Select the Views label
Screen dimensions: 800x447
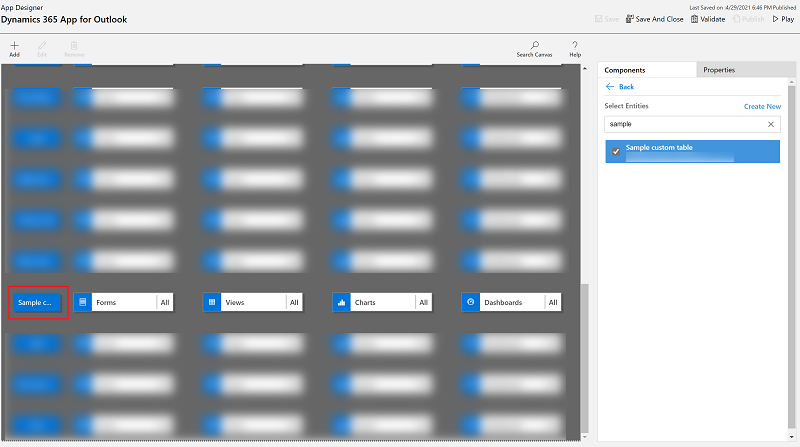pos(235,303)
